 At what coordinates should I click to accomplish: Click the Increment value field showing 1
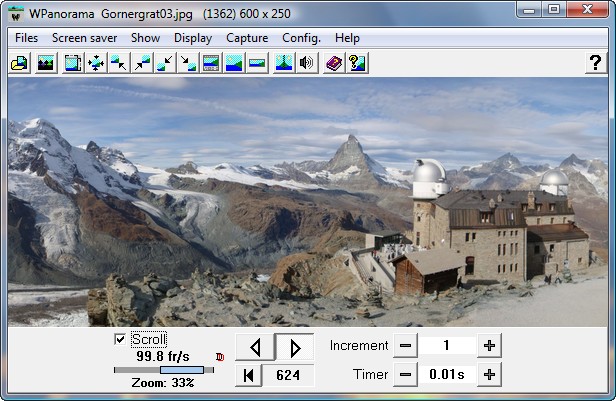(x=447, y=346)
